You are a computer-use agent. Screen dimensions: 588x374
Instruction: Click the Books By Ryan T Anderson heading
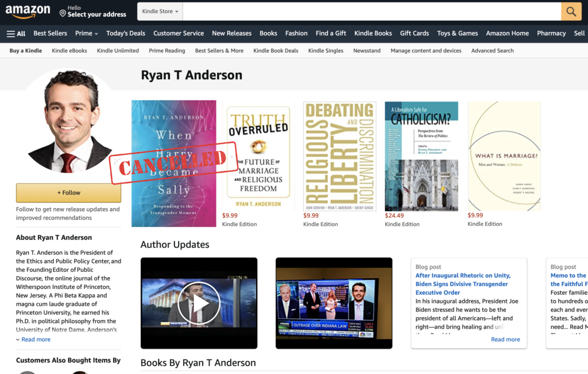click(x=198, y=363)
